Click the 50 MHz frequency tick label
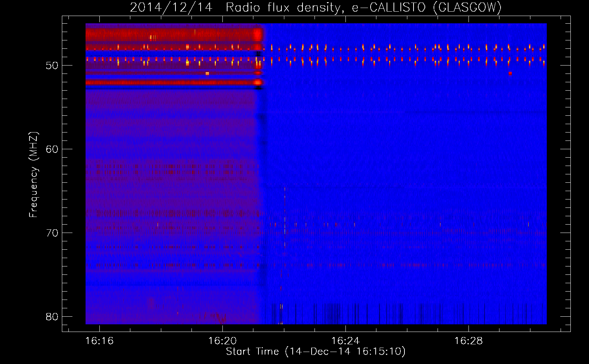This screenshot has height=364, width=589. 52,66
